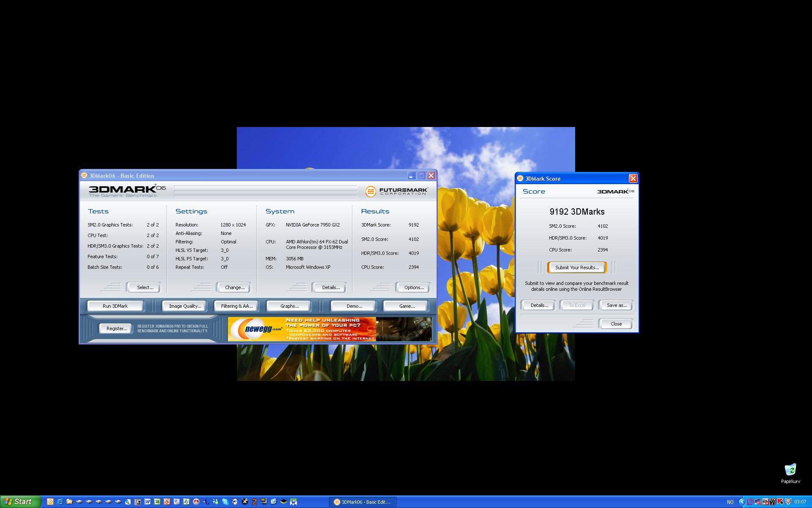
Task: Click 'NVIDIA GeForce 7950 GX2' GFX text
Action: coord(313,225)
